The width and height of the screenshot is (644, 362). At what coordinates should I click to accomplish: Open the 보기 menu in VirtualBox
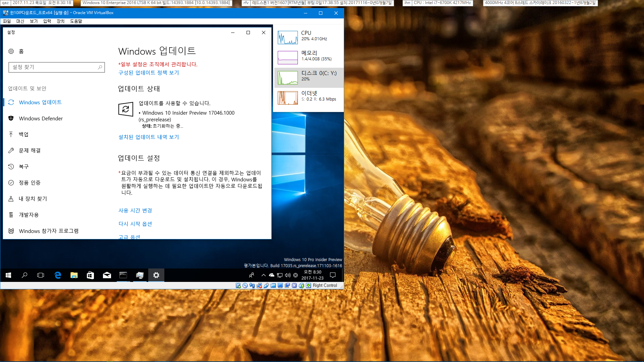pos(34,21)
